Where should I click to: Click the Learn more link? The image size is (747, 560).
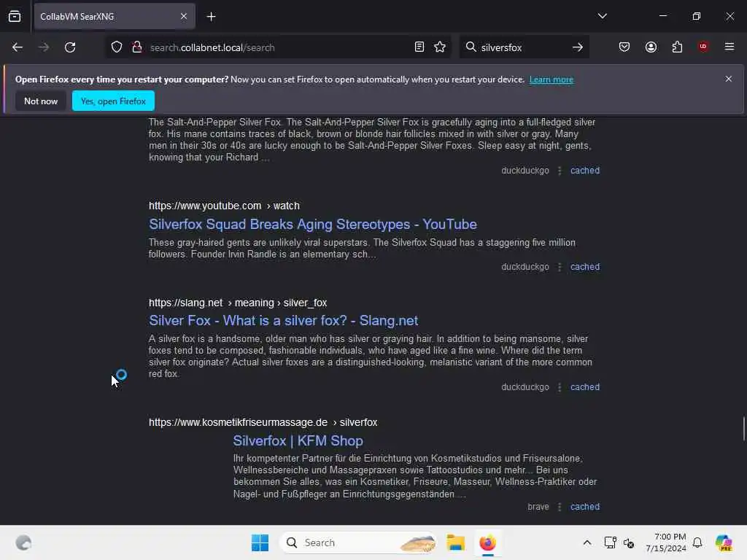point(551,79)
